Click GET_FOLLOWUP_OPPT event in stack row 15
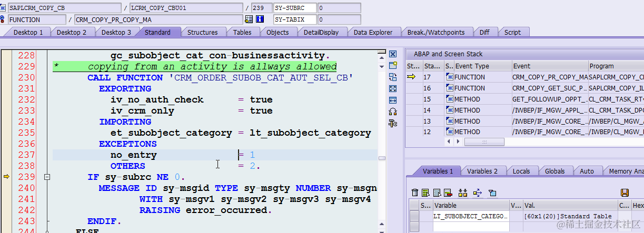The height and width of the screenshot is (233, 644). pyautogui.click(x=550, y=99)
